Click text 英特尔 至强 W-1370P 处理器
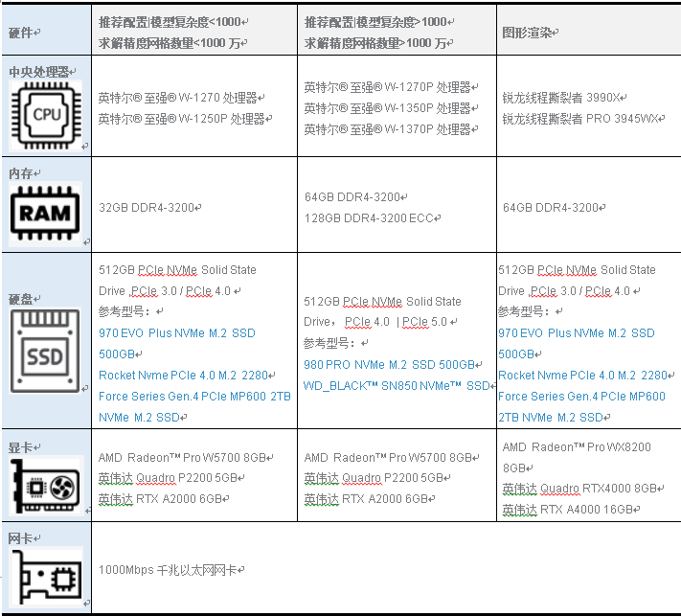681x616 pixels. tap(387, 129)
